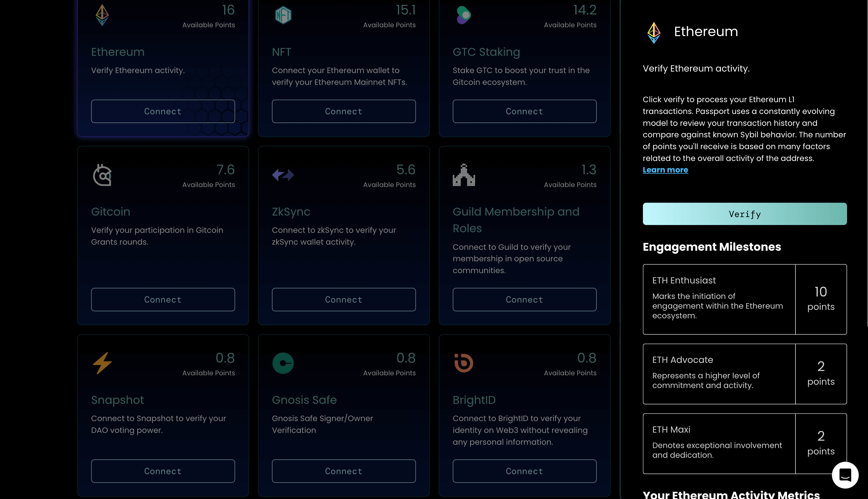Select the ETH Advocate milestone card

[x=745, y=374]
